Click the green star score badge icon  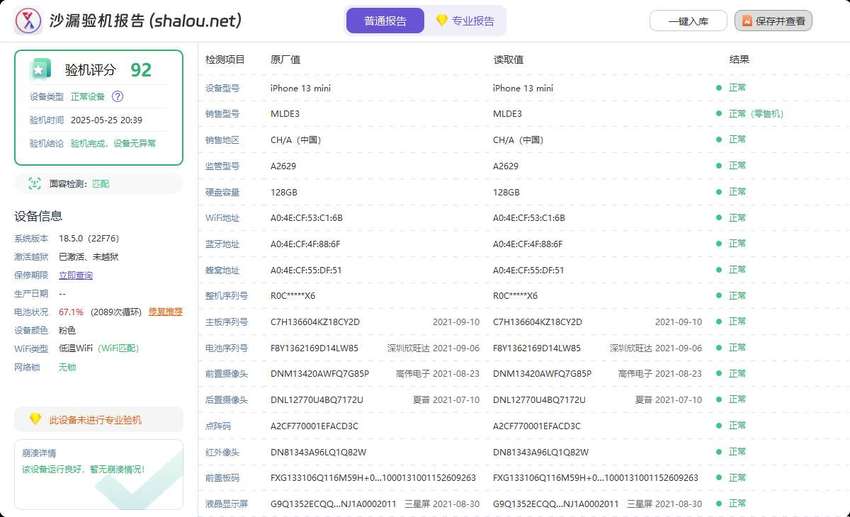pyautogui.click(x=40, y=70)
